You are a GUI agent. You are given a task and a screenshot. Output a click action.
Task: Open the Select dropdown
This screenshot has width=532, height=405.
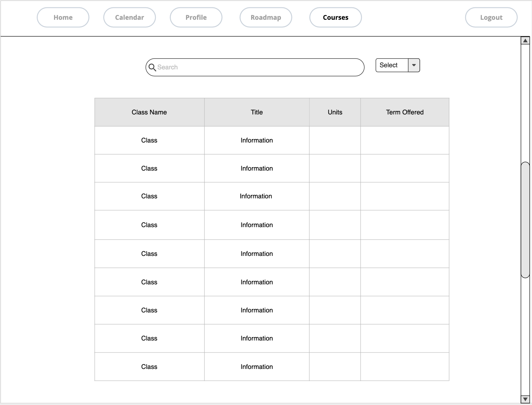(398, 65)
